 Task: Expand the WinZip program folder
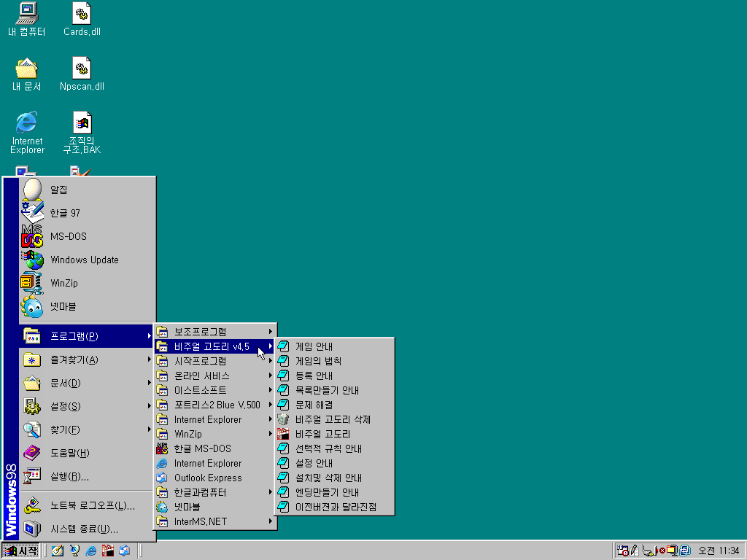[215, 434]
